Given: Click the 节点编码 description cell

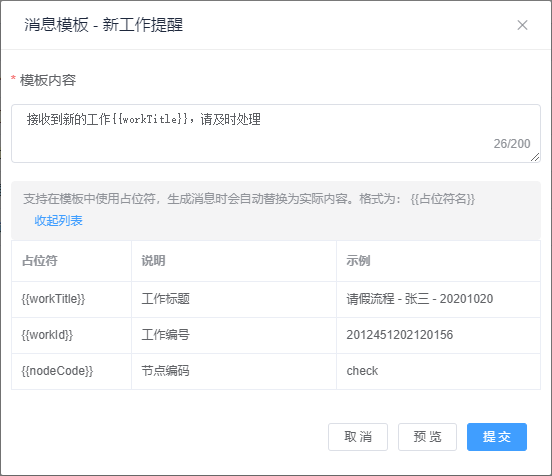Looking at the screenshot, I should point(234,371).
